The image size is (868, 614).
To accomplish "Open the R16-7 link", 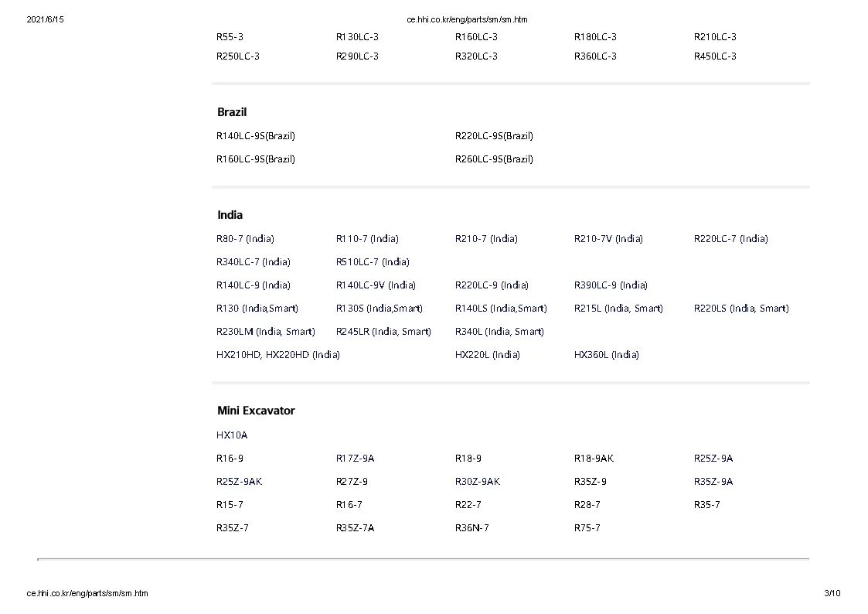I will coord(349,506).
